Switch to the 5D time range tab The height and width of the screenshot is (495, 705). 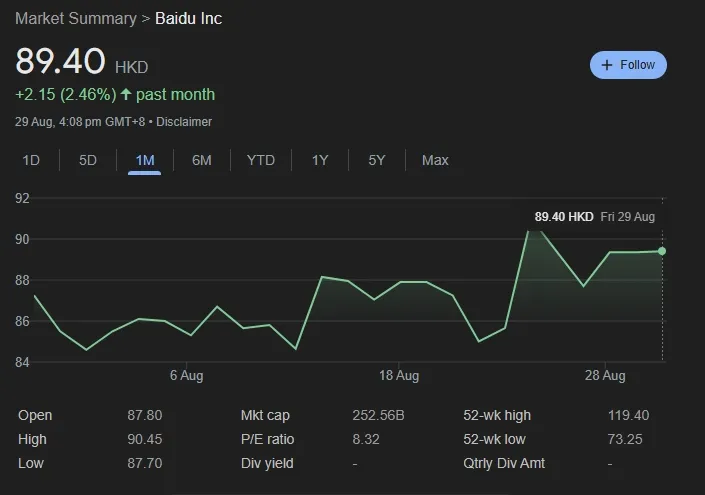point(88,160)
